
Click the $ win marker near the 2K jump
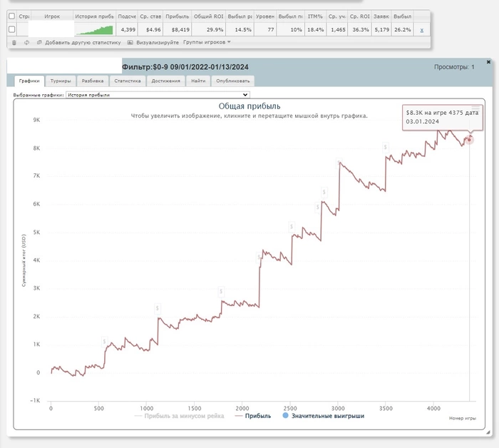pos(158,309)
